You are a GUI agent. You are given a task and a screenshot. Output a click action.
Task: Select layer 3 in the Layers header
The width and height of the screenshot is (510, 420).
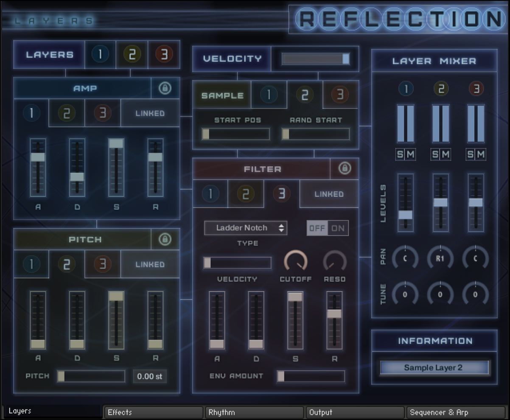(164, 54)
